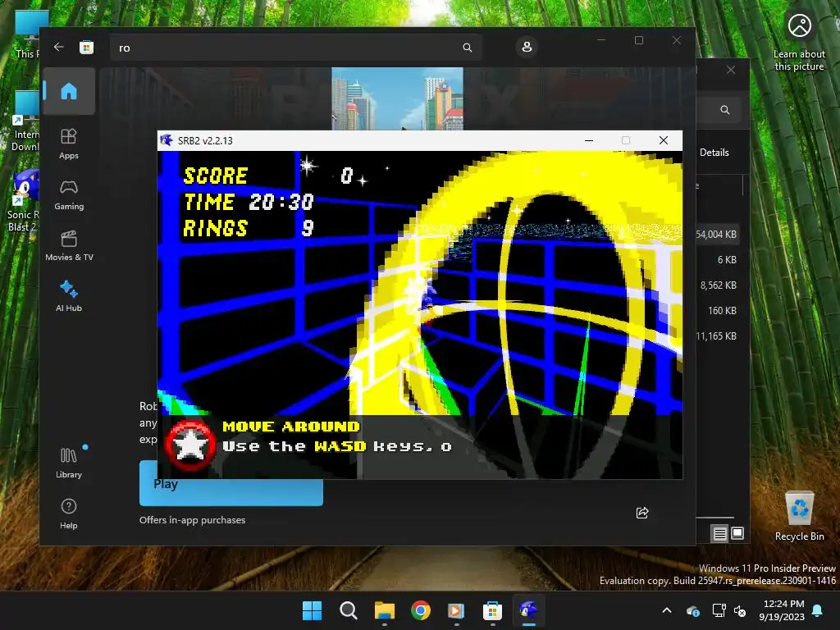Open media player icon in taskbar
Image resolution: width=840 pixels, height=630 pixels.
pos(456,610)
